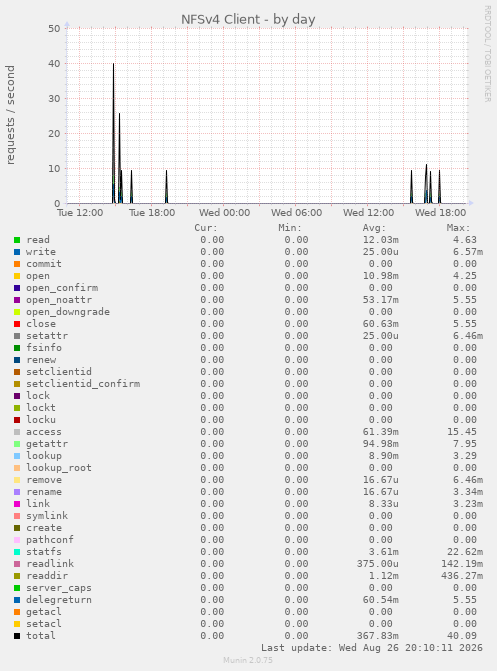Image resolution: width=497 pixels, height=671 pixels.
Task: Click the black total legend swatch
Action: point(17,636)
